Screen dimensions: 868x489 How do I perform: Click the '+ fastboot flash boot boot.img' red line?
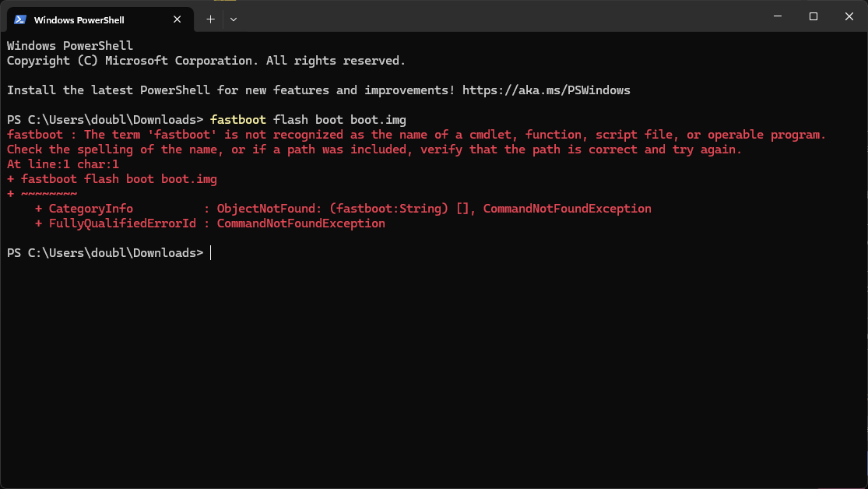pyautogui.click(x=112, y=179)
